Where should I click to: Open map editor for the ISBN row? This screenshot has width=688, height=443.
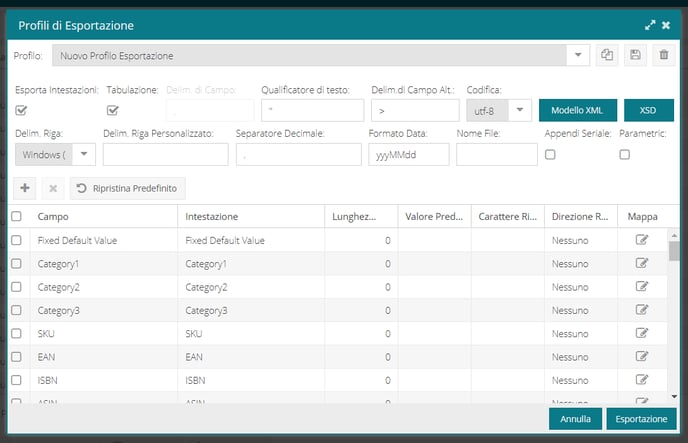[642, 379]
